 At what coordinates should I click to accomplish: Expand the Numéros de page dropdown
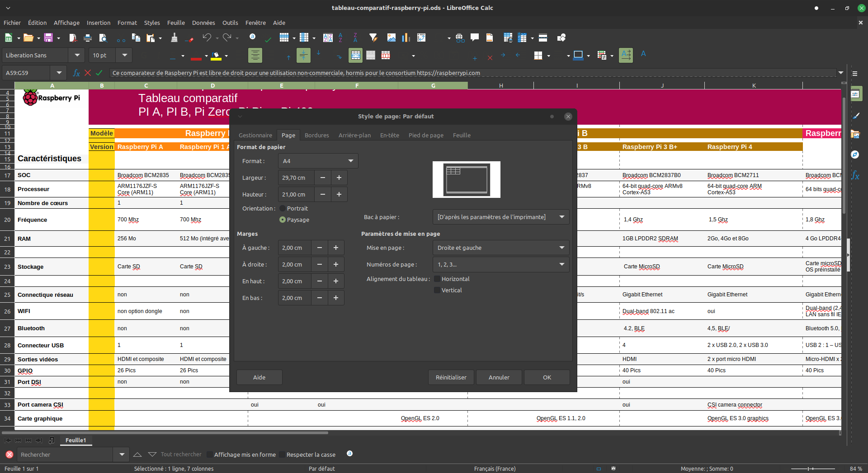tap(501, 264)
